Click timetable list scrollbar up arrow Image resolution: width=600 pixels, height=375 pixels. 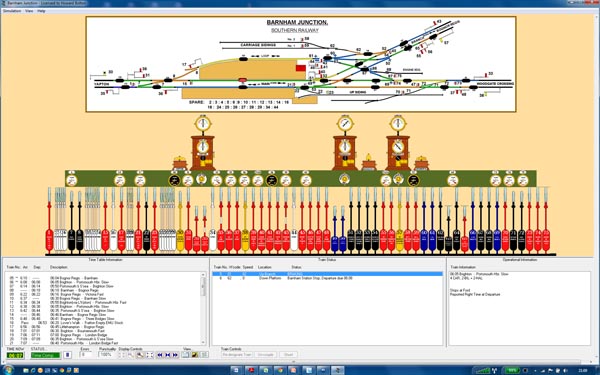pyautogui.click(x=203, y=275)
